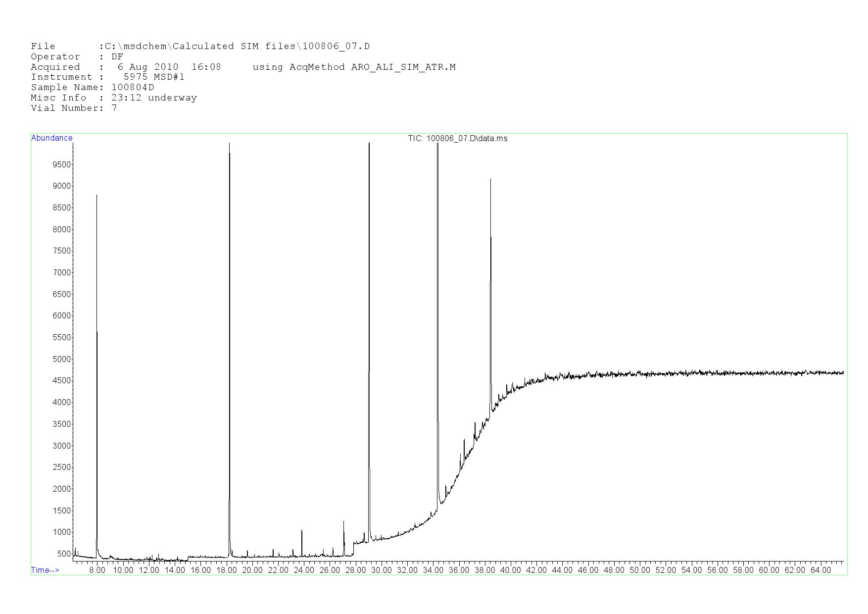
Task: Click the acquired date 6 Aug 2010 16:08
Action: click(169, 67)
